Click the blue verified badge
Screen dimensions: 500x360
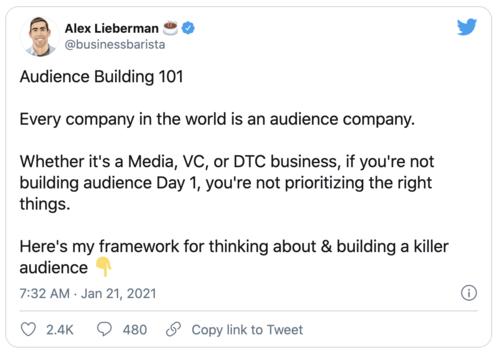coord(188,28)
